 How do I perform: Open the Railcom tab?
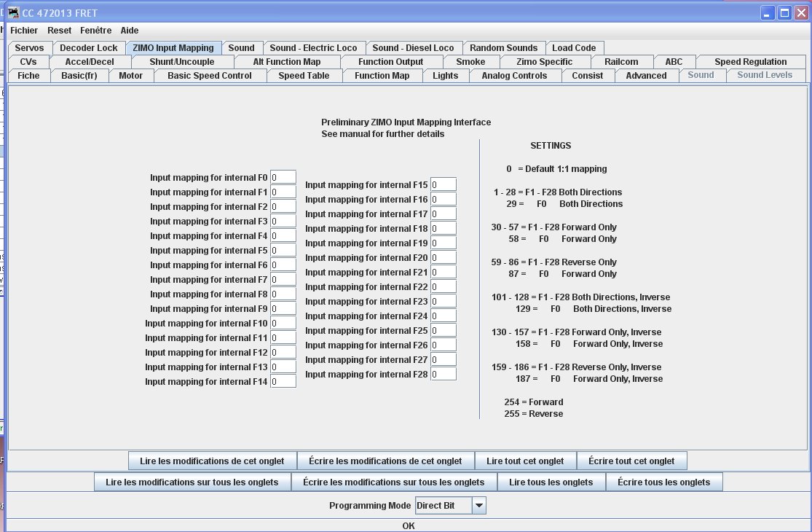(x=621, y=62)
